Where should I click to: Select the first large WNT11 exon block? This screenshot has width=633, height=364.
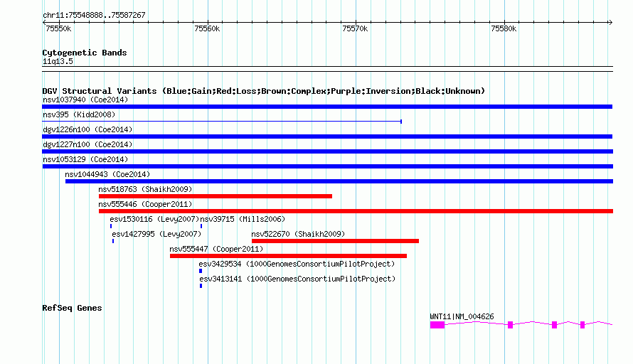pyautogui.click(x=437, y=325)
